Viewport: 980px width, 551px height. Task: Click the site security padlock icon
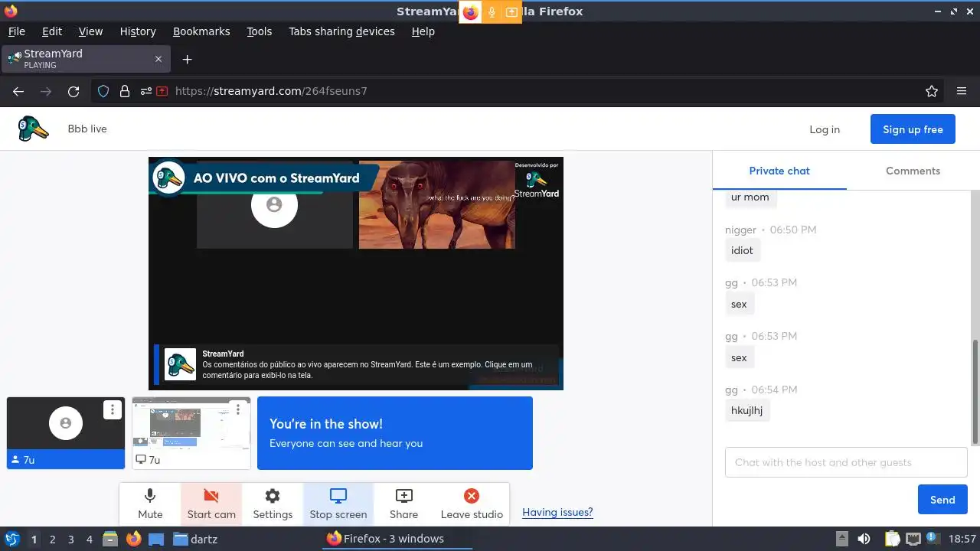coord(124,91)
